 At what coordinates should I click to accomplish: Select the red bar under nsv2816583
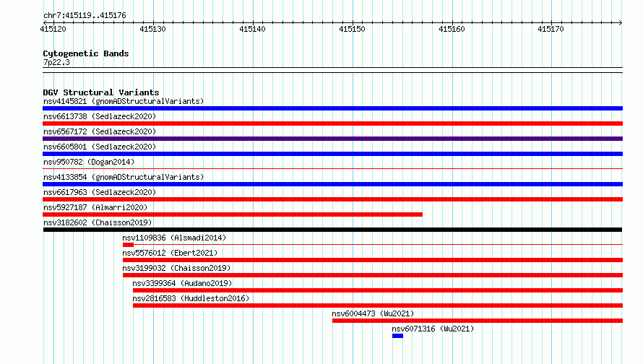[x=378, y=305]
